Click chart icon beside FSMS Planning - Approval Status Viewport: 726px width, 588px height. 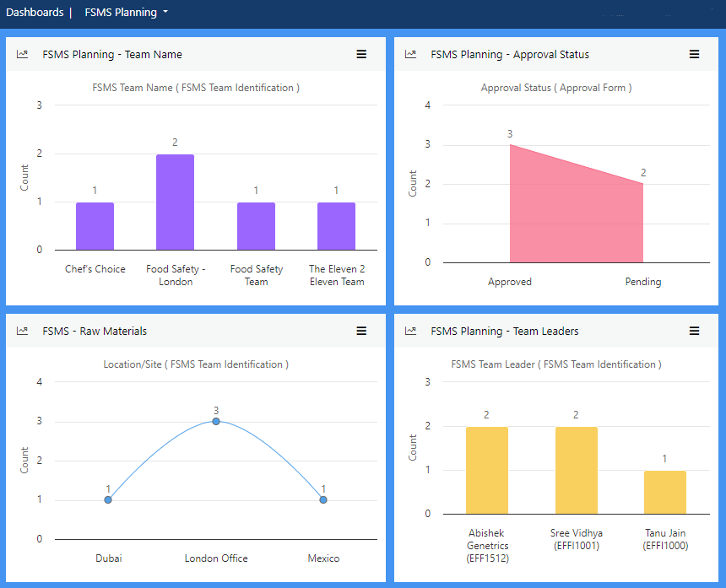pyautogui.click(x=411, y=54)
